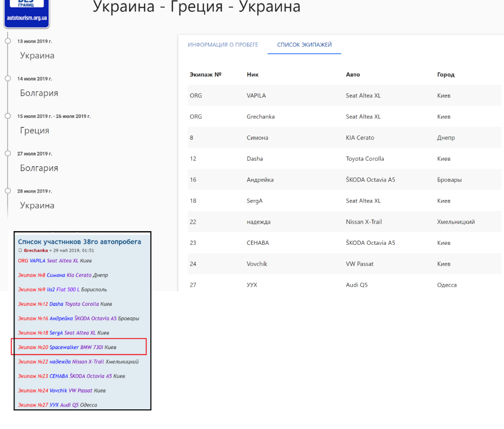This screenshot has width=504, height=429.
Task: Click the 'Хмельницкий' city cell
Action: [456, 222]
